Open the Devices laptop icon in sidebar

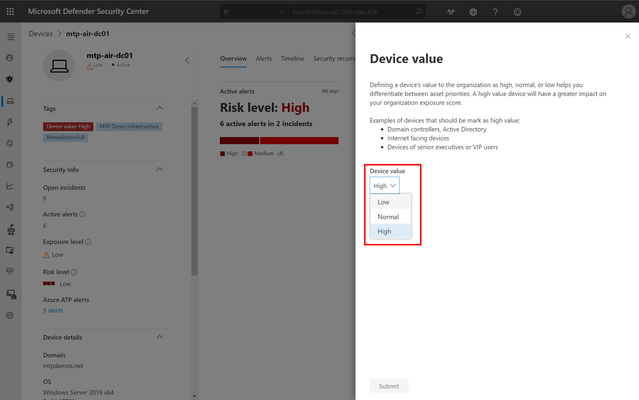(x=10, y=101)
